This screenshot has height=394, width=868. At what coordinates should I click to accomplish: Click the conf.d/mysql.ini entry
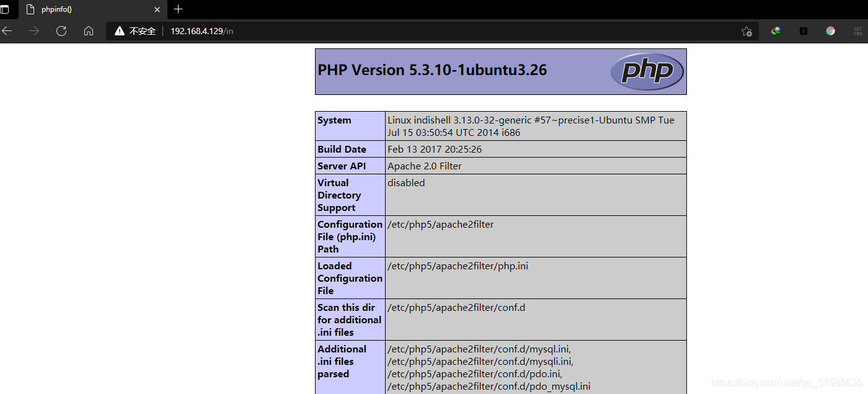point(479,349)
